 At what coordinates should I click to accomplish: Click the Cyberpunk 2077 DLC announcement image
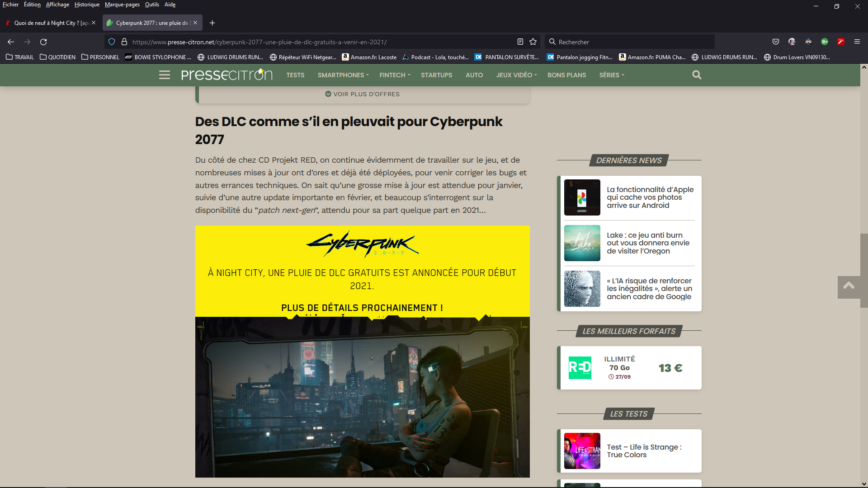click(x=362, y=352)
